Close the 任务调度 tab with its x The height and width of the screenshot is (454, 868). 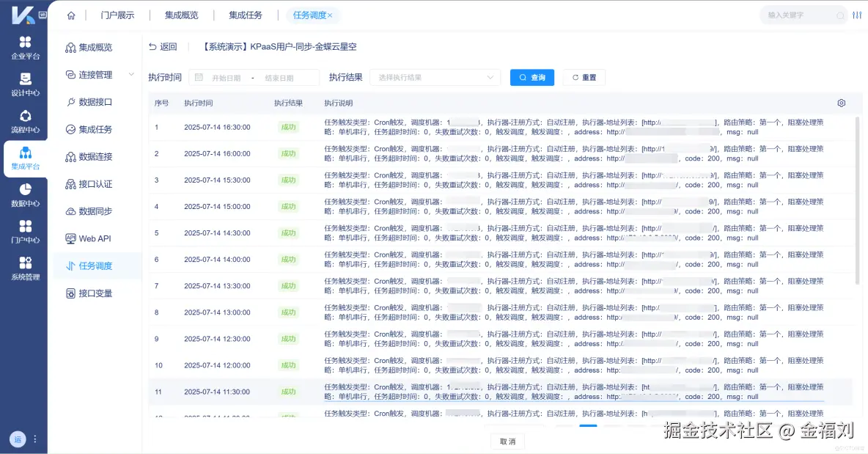330,15
